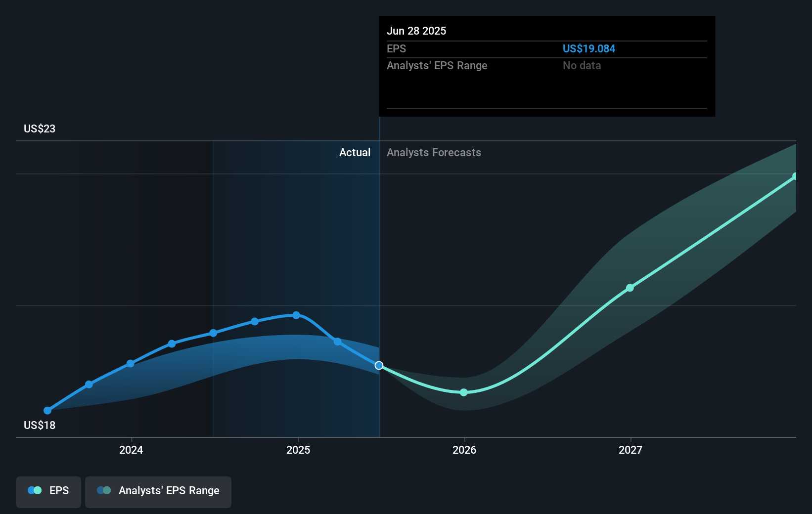This screenshot has height=514, width=812.
Task: Click the EPS point just after 2025
Action: click(337, 342)
